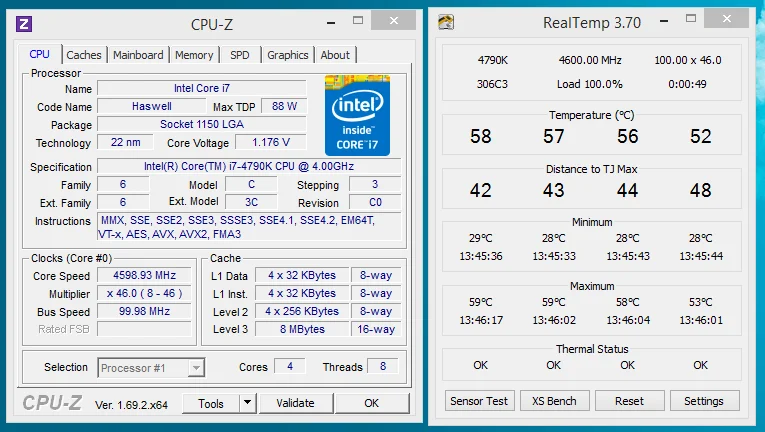Click the Level 3 8 MBytes value

point(302,329)
